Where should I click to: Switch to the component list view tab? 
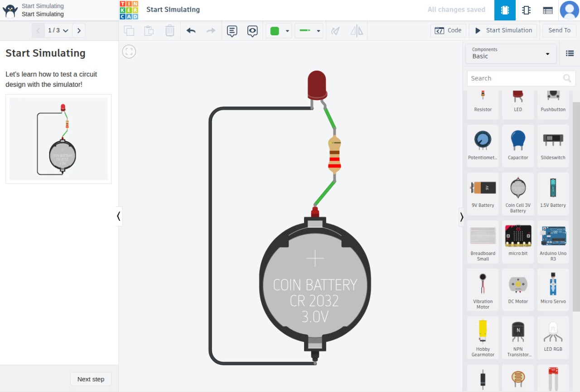547,10
